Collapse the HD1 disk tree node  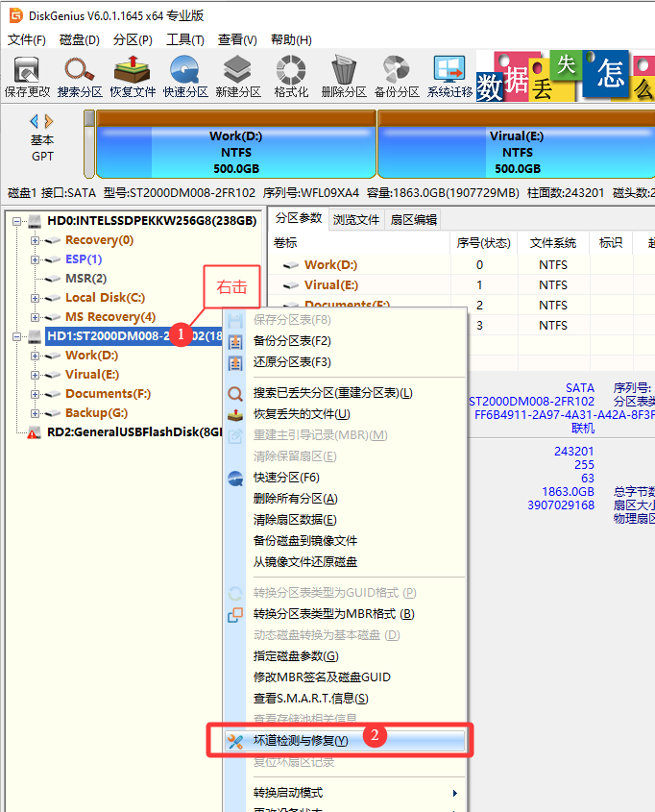tap(17, 336)
